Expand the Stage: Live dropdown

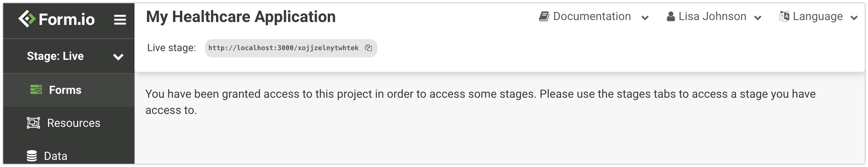point(118,57)
